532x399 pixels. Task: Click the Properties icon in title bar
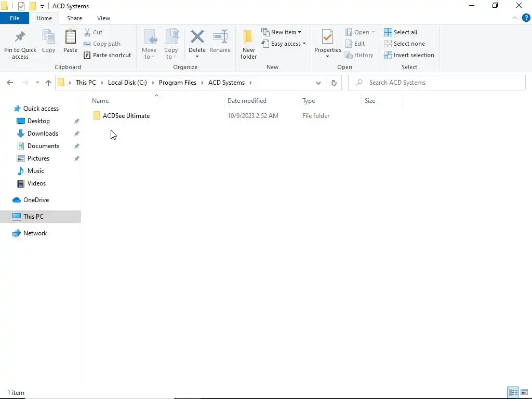(x=21, y=6)
